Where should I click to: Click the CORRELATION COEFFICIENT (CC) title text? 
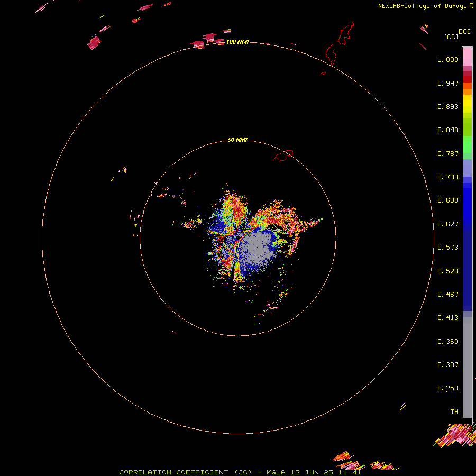(x=185, y=472)
